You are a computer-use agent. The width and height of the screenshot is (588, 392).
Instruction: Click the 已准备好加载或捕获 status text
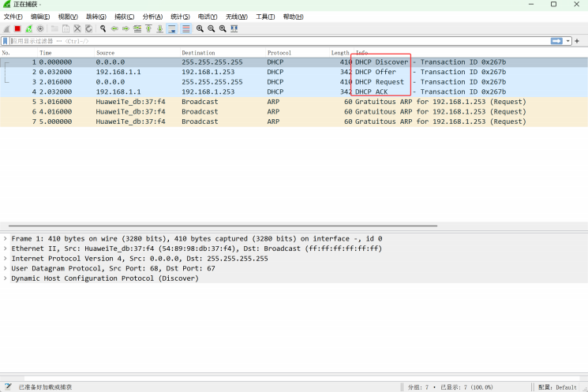(x=45, y=387)
